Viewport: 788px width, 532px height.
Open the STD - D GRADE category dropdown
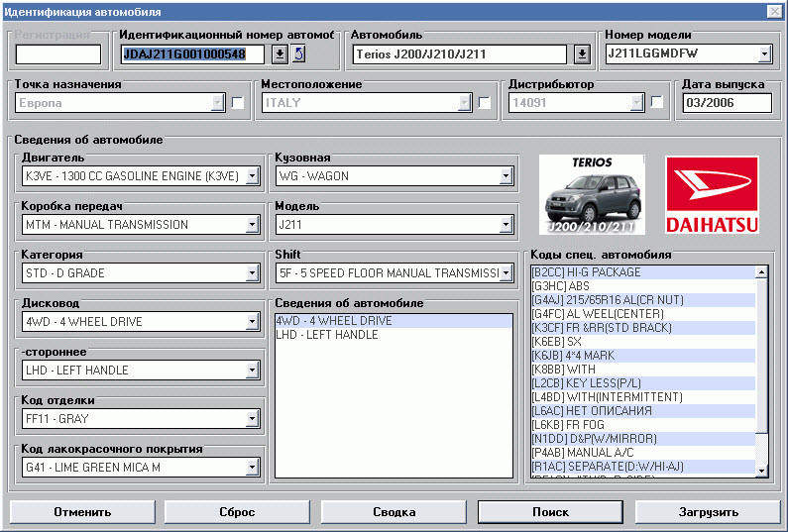coord(253,273)
